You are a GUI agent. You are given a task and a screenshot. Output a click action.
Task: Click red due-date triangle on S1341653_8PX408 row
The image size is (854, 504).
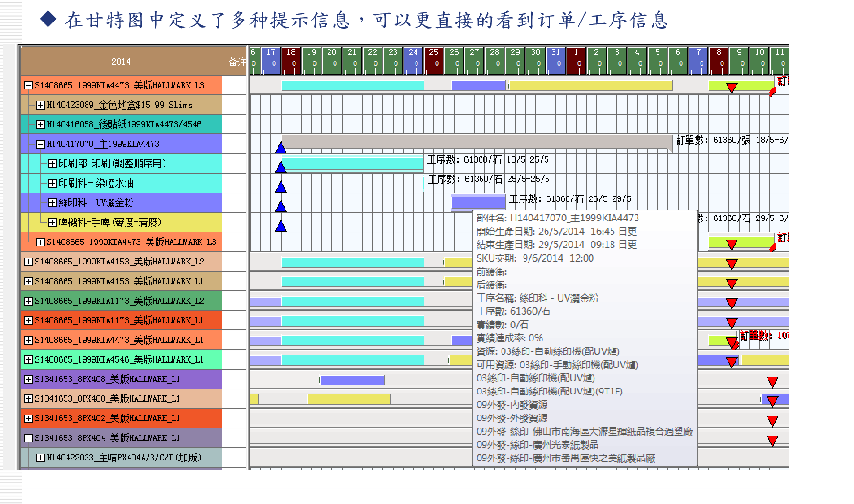click(772, 382)
